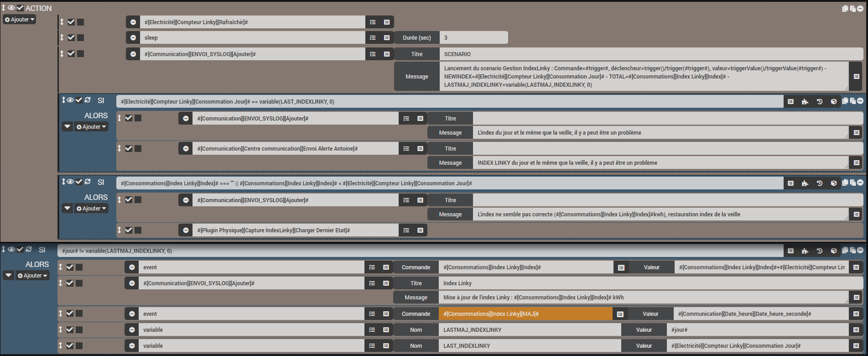Open picker beside the Date_heure_seconde value
Viewport: 868px width, 356px height.
(856, 314)
